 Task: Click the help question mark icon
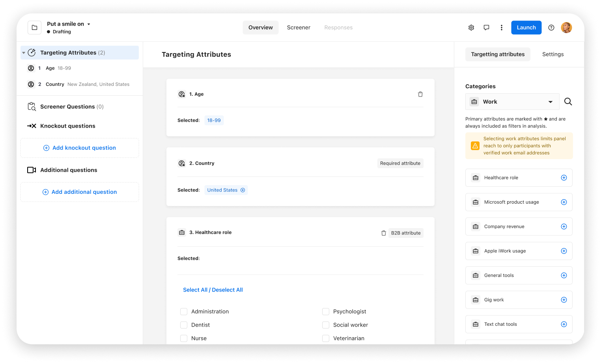coord(551,27)
